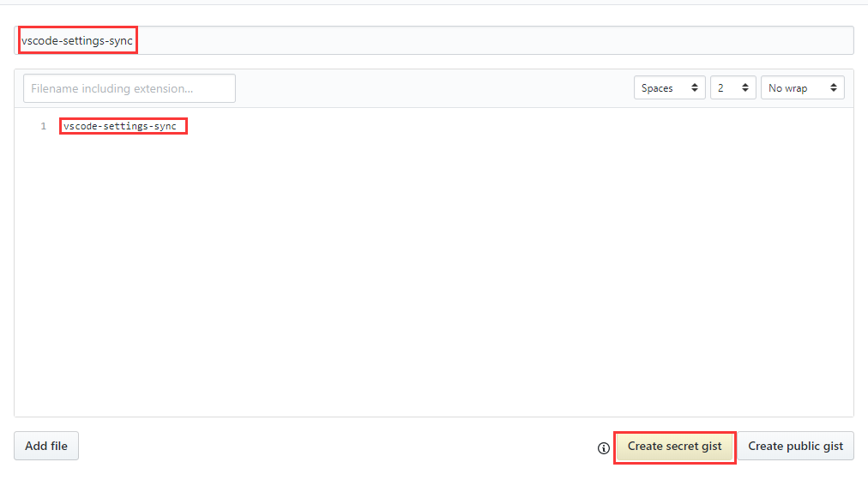The width and height of the screenshot is (868, 492).
Task: Open the indent size dropdown showing 2
Action: 732,88
